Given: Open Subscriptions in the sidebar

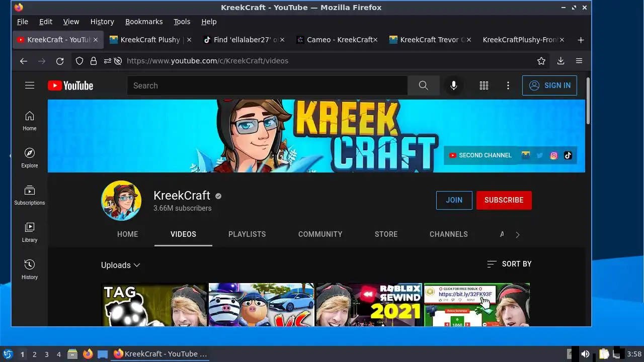Looking at the screenshot, I should pos(30,196).
